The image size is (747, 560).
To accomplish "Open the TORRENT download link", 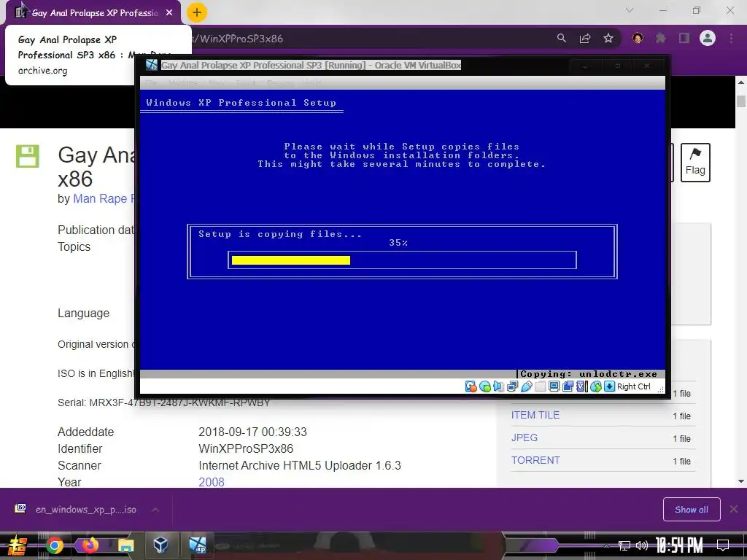I will pos(535,460).
